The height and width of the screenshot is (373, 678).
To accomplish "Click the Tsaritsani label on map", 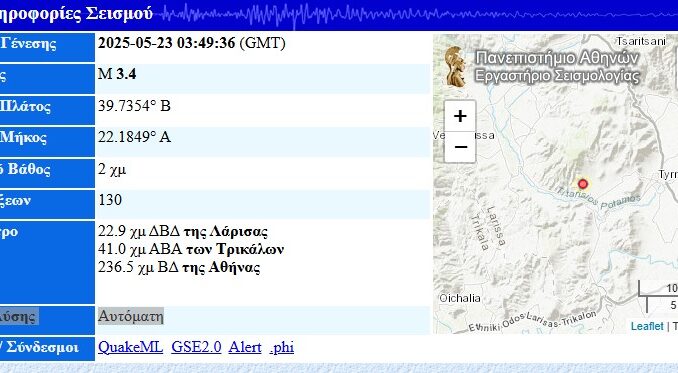I will click(x=641, y=41).
